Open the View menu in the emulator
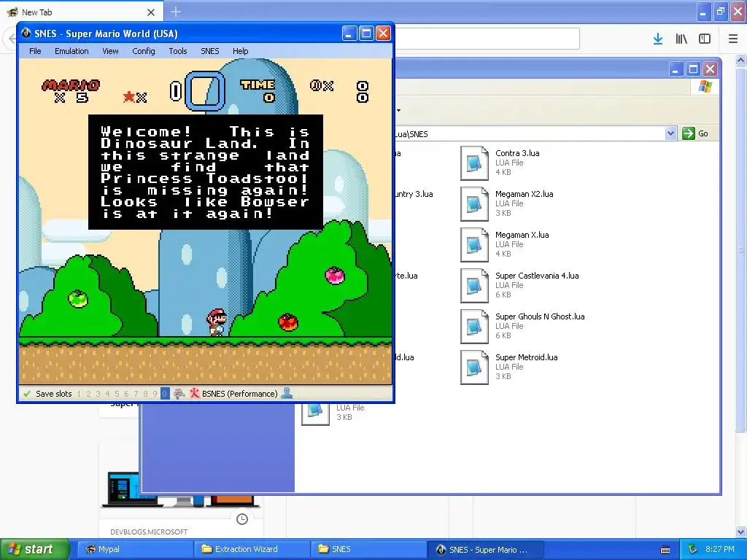 pyautogui.click(x=110, y=51)
